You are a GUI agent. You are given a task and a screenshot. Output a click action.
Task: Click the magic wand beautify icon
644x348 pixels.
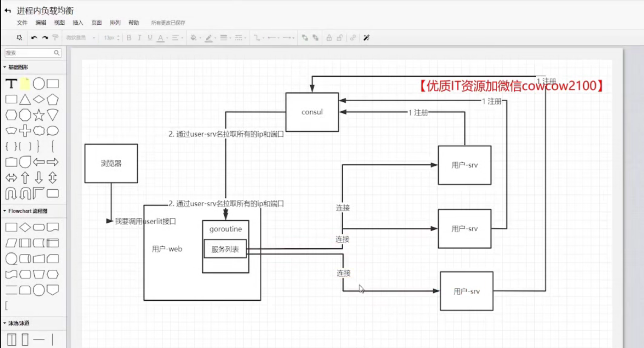pyautogui.click(x=366, y=38)
